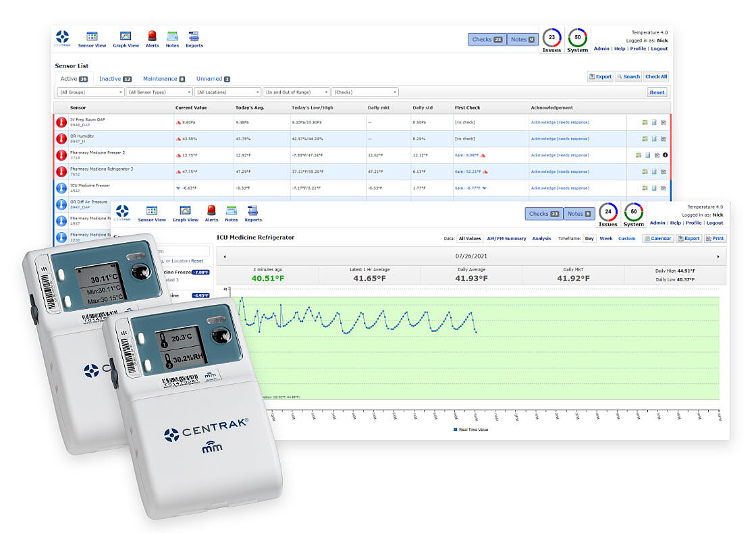Click the Notes toolbar icon
The width and height of the screenshot is (756, 533).
(172, 38)
